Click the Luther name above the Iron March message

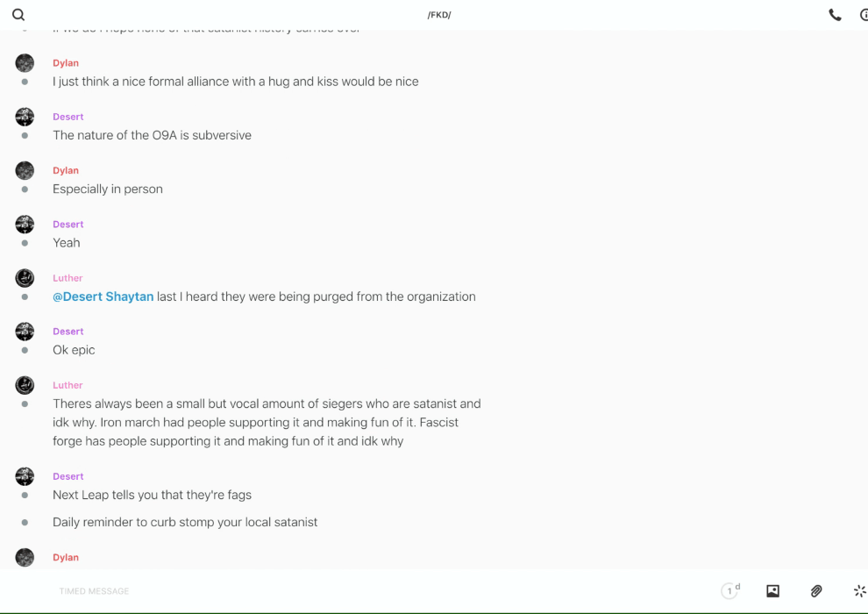[x=68, y=385]
